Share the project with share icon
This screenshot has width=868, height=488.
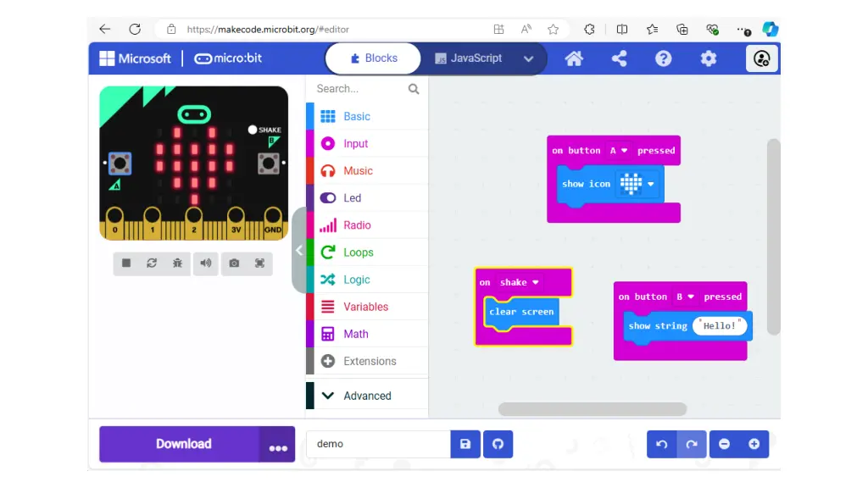tap(619, 58)
